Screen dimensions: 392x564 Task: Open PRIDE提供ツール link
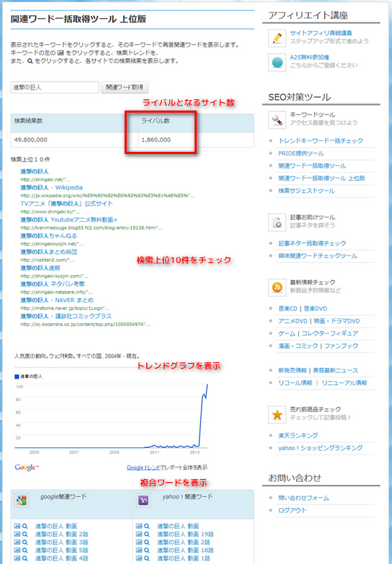301,153
